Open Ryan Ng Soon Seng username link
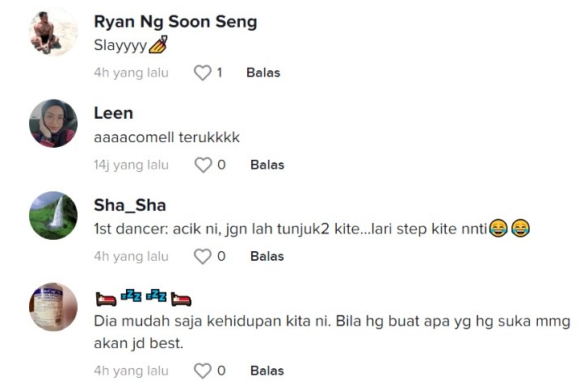Image resolution: width=588 pixels, height=390 pixels. pos(175,22)
